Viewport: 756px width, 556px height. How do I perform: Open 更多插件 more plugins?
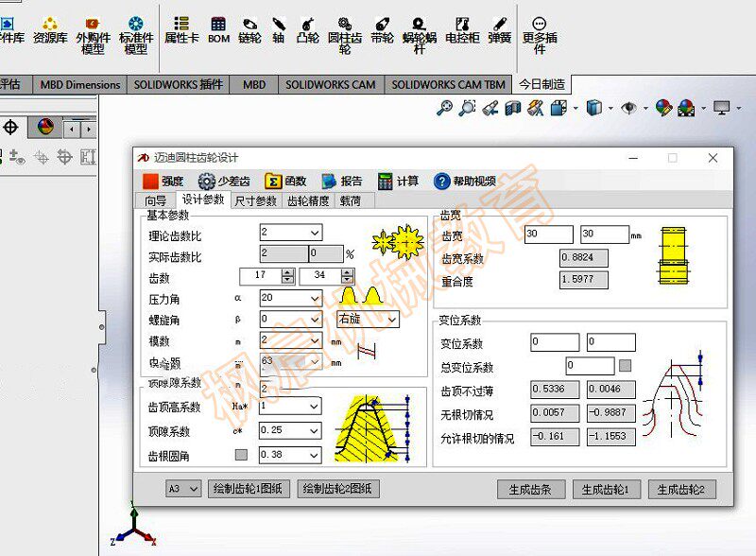(x=540, y=36)
